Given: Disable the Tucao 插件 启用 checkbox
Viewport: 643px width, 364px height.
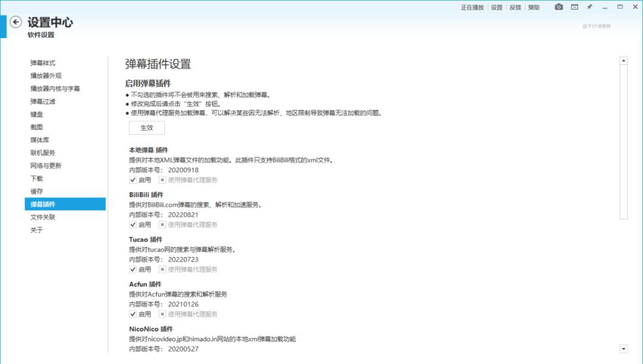Looking at the screenshot, I should [134, 269].
